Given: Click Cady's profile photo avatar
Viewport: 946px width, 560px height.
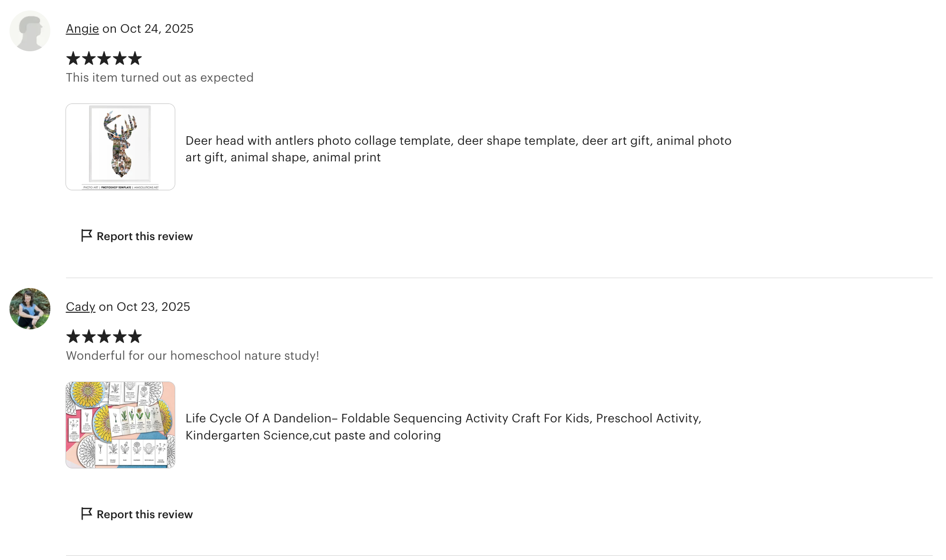Looking at the screenshot, I should coord(30,308).
